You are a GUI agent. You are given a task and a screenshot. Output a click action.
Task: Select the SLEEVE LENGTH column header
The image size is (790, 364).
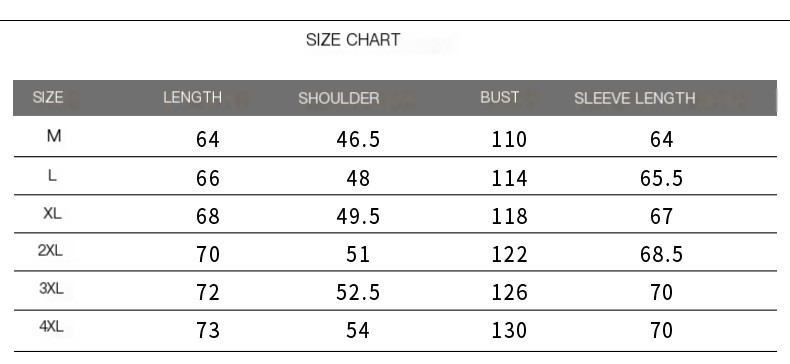[x=635, y=98]
